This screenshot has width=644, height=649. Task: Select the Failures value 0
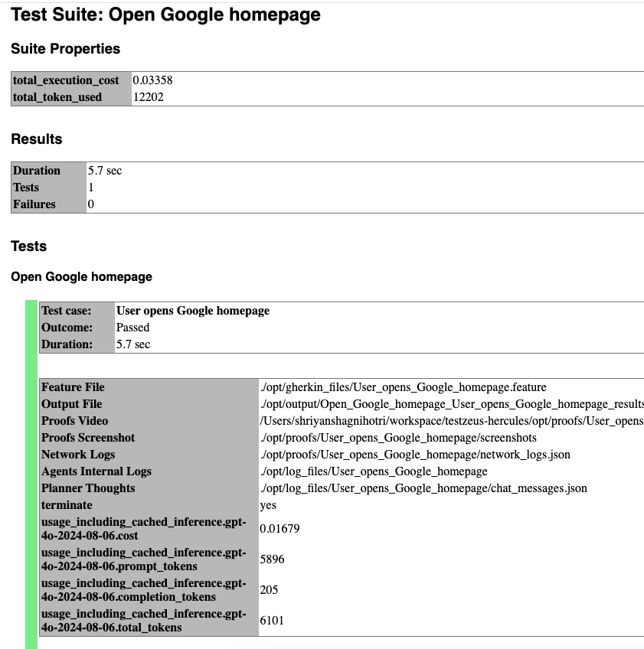coord(90,204)
